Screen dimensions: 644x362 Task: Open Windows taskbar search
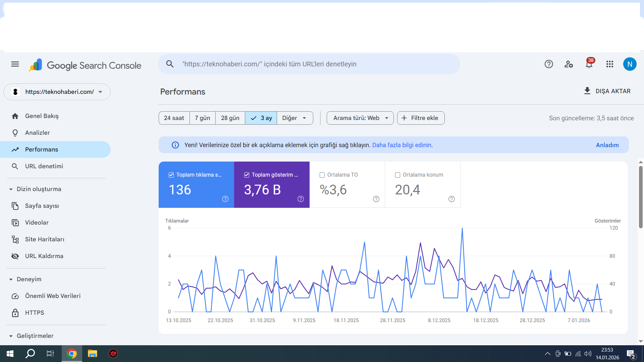(x=30, y=354)
